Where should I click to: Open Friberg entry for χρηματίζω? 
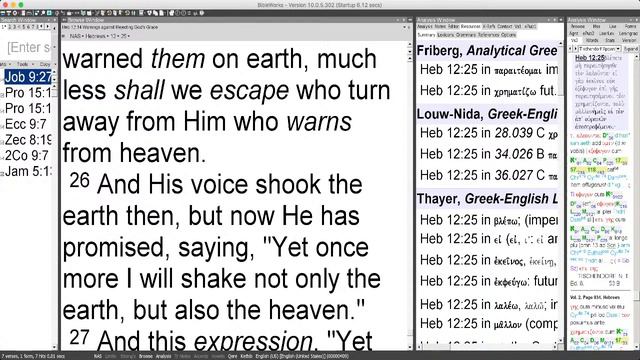tap(489, 91)
